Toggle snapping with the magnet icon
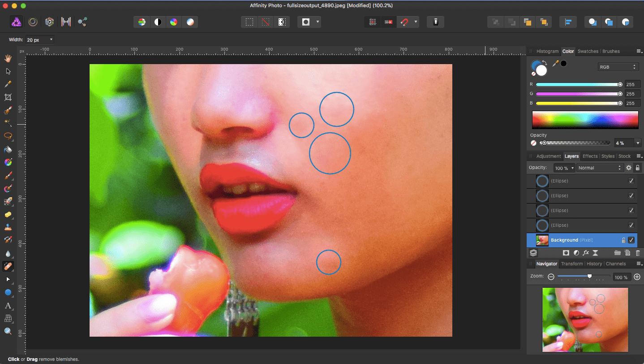This screenshot has height=364, width=644. 404,22
